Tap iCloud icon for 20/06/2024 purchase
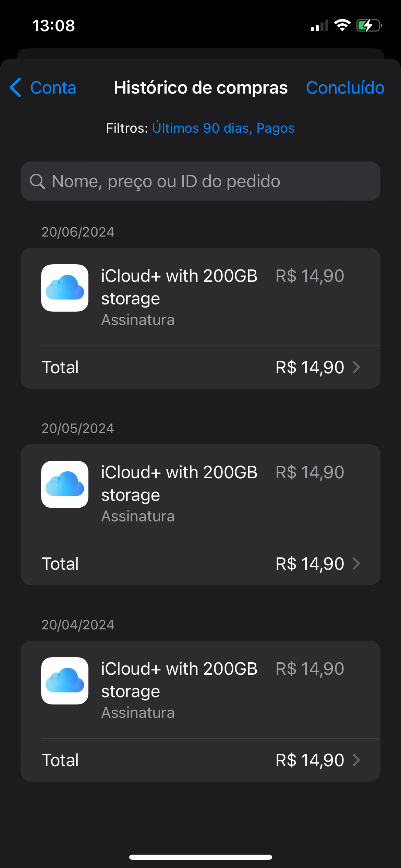The height and width of the screenshot is (868, 401). pyautogui.click(x=65, y=288)
